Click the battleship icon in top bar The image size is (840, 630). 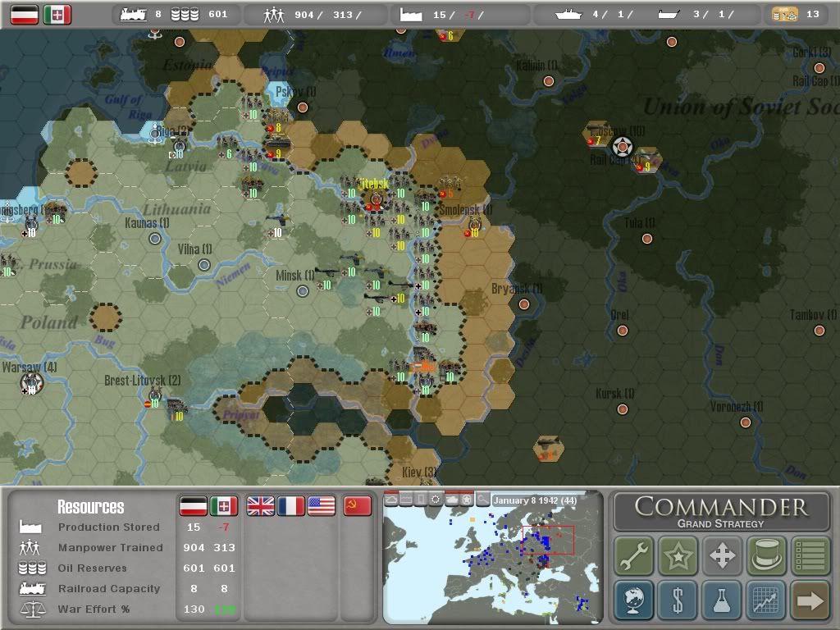click(x=568, y=15)
